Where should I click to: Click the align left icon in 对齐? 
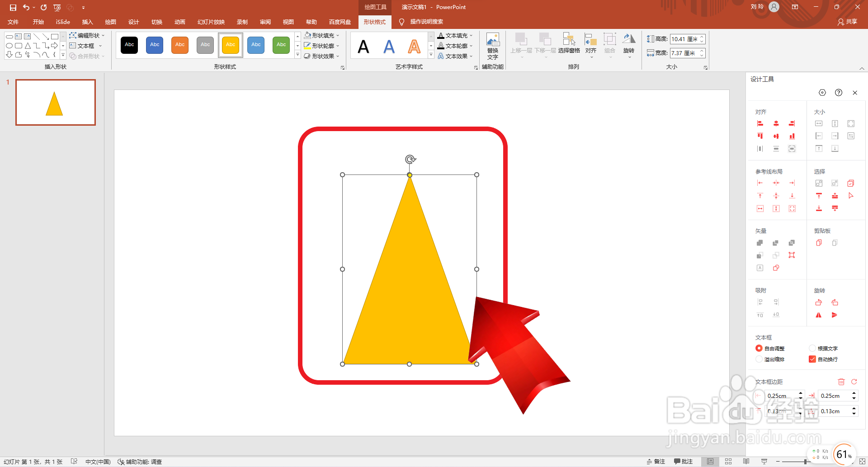pos(760,123)
